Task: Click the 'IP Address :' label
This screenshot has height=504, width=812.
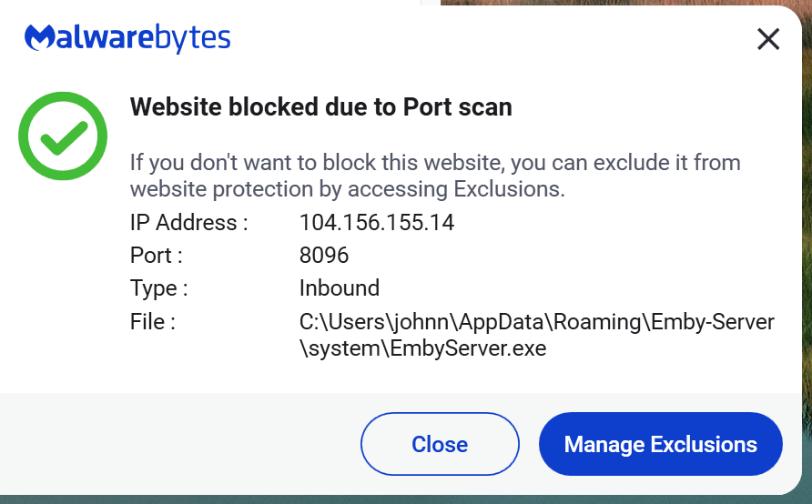Action: tap(188, 223)
